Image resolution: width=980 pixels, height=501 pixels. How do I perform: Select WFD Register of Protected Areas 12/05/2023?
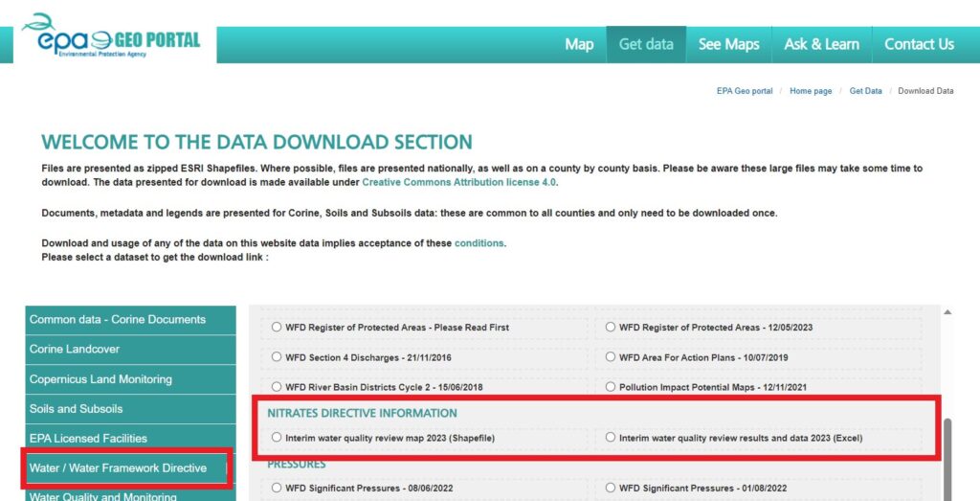point(612,328)
